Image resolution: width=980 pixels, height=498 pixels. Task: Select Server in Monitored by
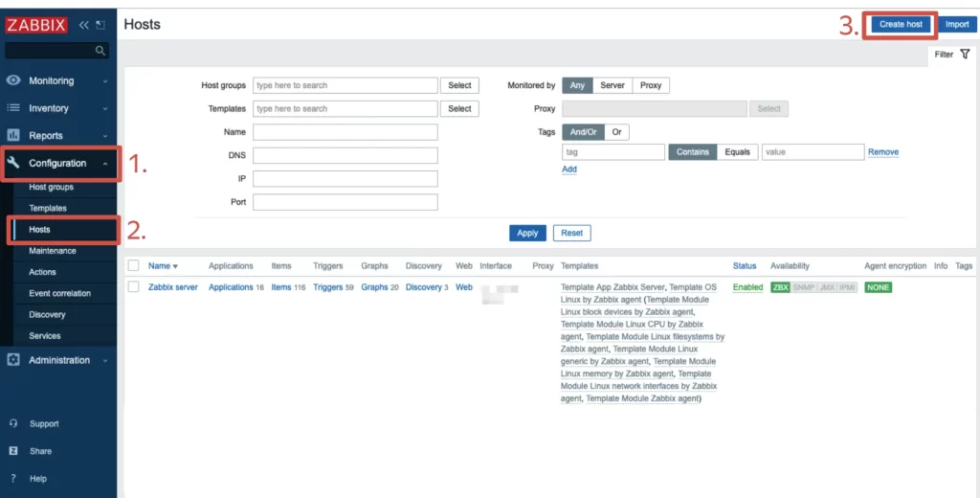click(612, 85)
